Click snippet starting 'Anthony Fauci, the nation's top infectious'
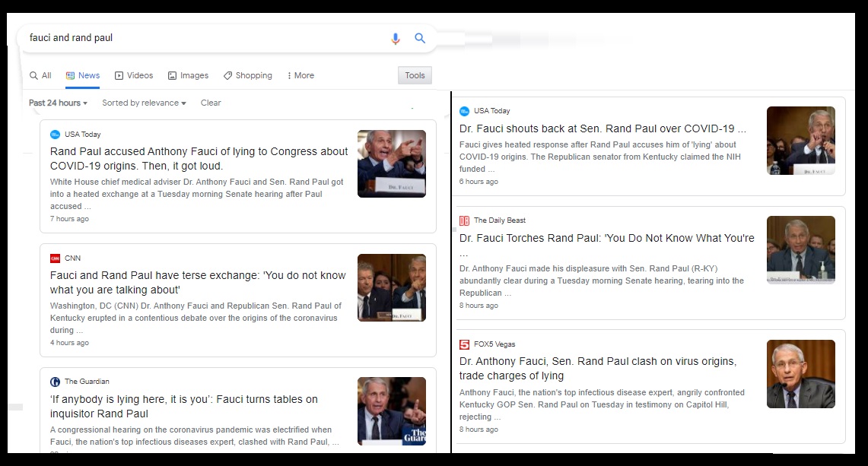The height and width of the screenshot is (466, 868). [602, 405]
